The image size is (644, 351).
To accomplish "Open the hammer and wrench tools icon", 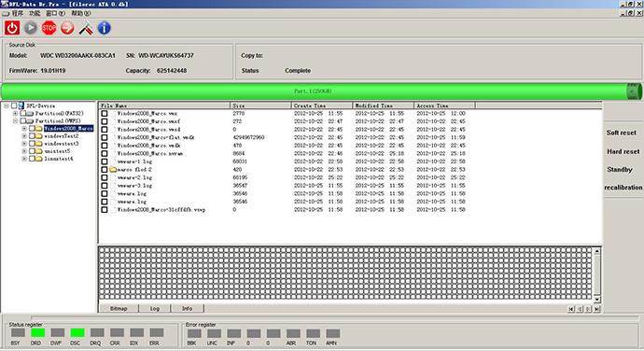I will pos(86,28).
